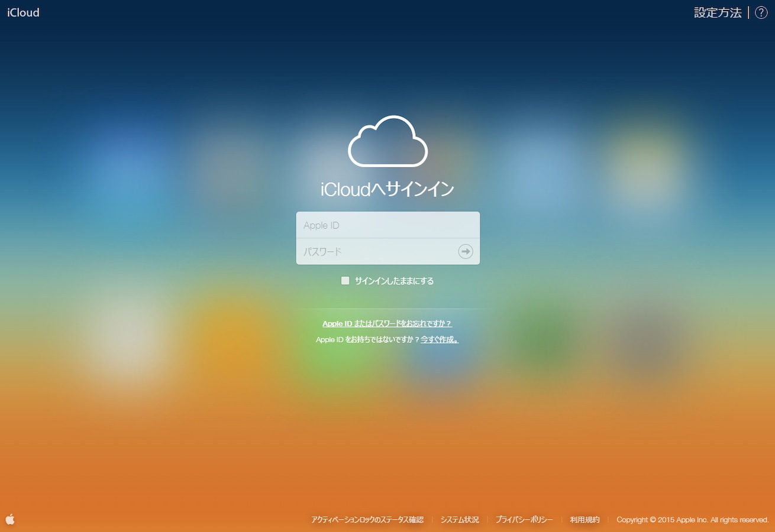Click the iCloud cloud logo
Image resolution: width=775 pixels, height=532 pixels.
tap(388, 142)
